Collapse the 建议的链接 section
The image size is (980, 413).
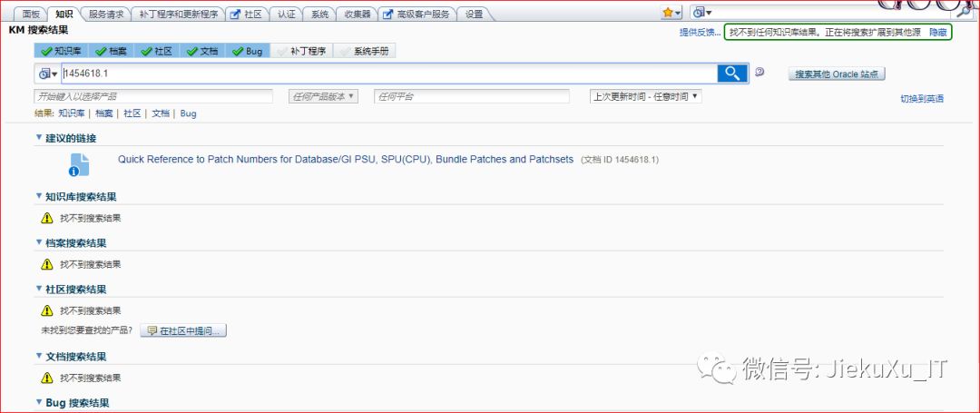point(39,137)
